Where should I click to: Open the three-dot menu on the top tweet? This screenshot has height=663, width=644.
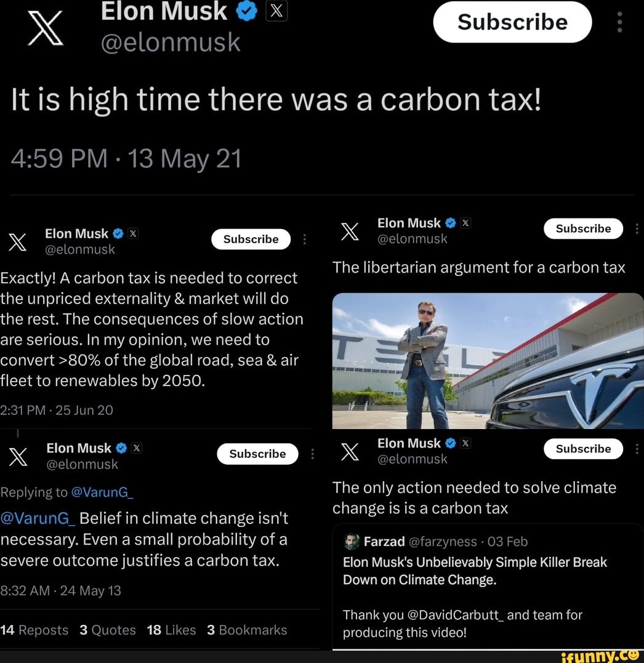pos(619,22)
